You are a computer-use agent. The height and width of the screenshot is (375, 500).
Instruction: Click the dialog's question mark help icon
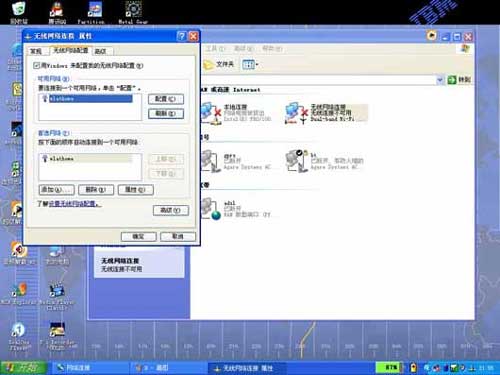[x=181, y=36]
